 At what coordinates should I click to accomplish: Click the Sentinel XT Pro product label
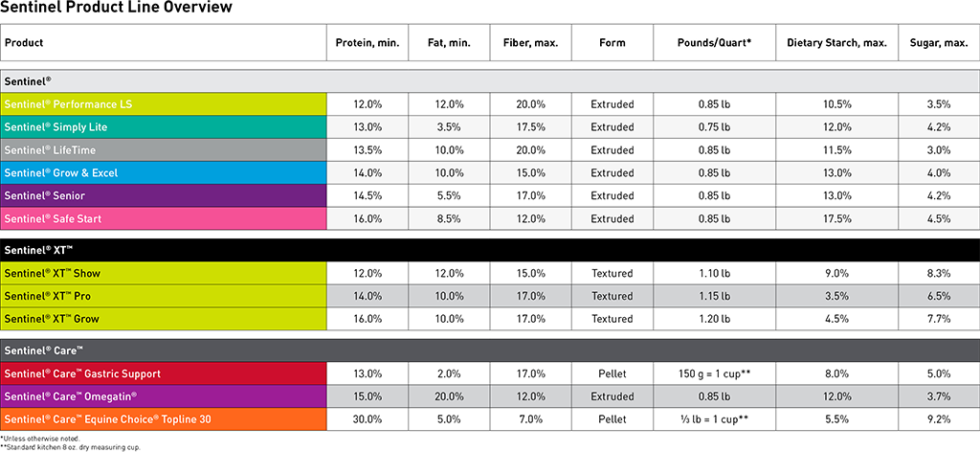point(164,296)
